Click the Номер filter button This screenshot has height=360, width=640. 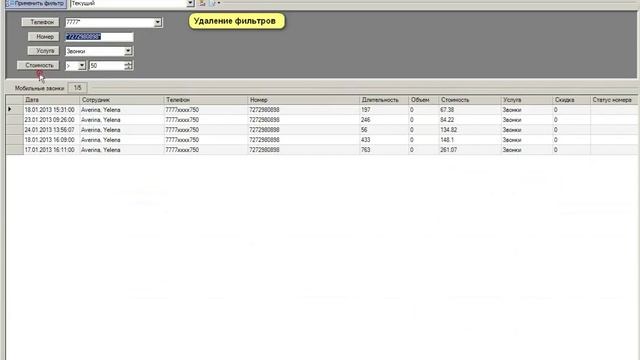coord(44,37)
